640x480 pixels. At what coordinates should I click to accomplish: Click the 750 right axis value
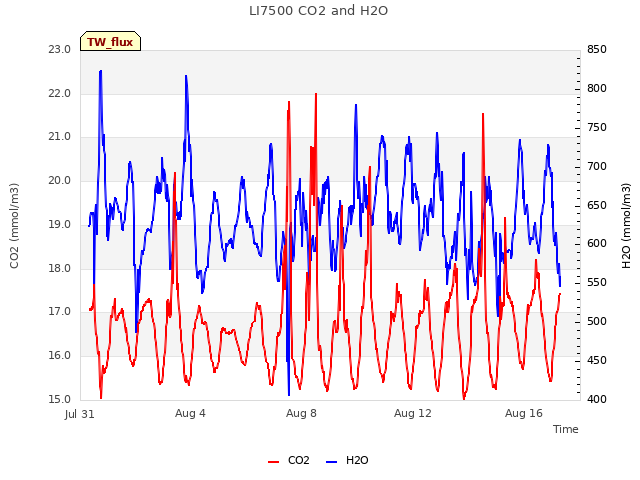pos(597,127)
